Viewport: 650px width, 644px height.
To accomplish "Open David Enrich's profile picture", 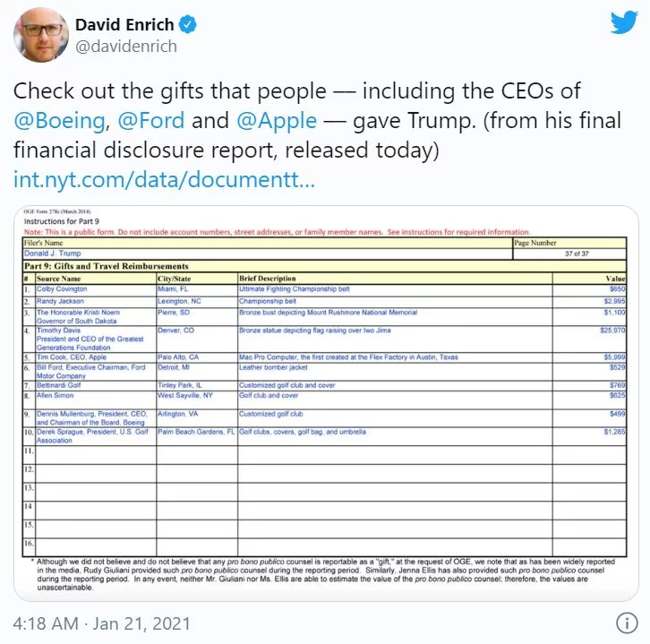I will click(41, 35).
